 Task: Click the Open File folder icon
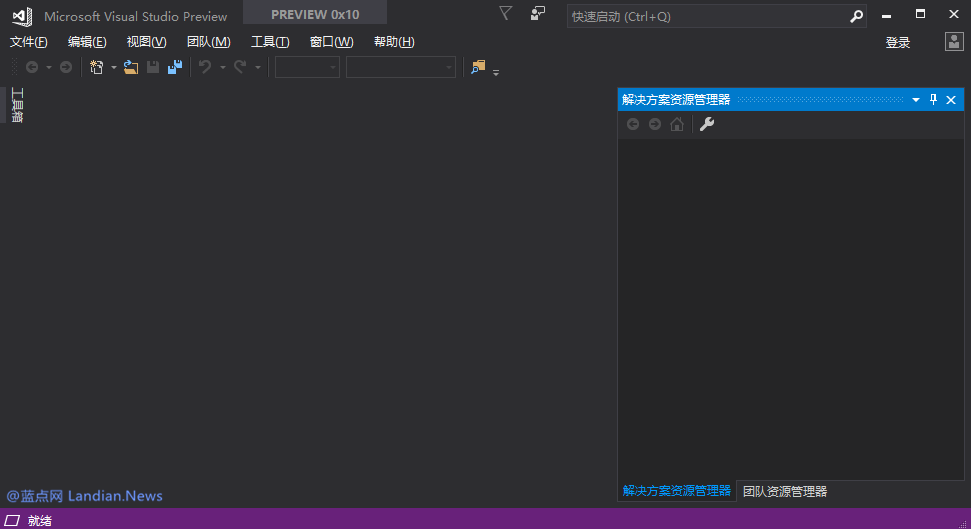tap(131, 67)
